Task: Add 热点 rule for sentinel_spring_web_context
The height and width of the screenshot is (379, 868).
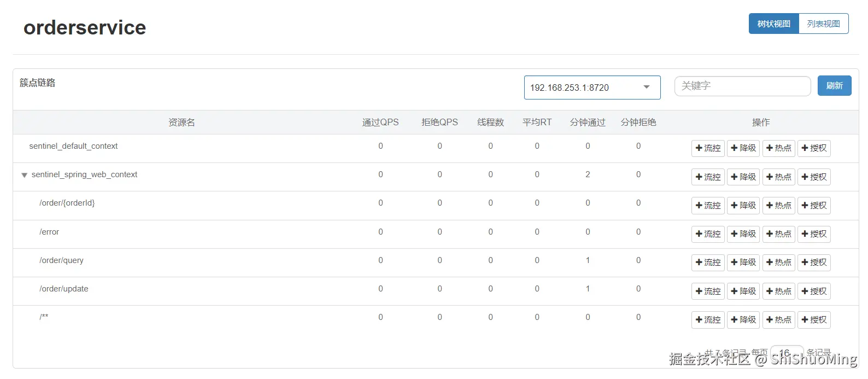Action: [778, 177]
